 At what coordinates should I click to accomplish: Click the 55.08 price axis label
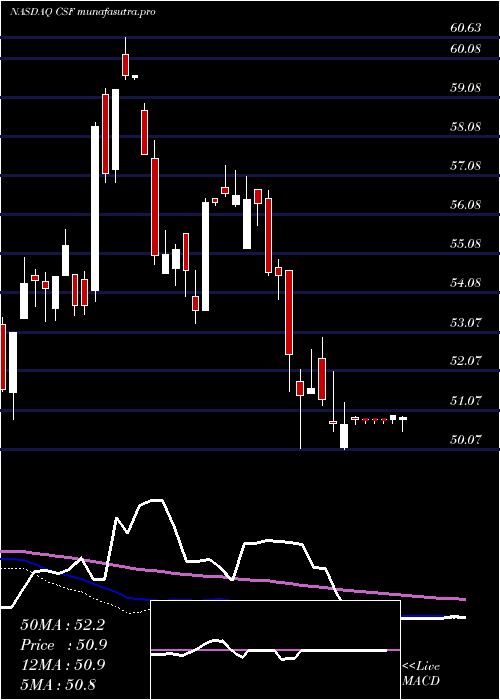pyautogui.click(x=466, y=244)
